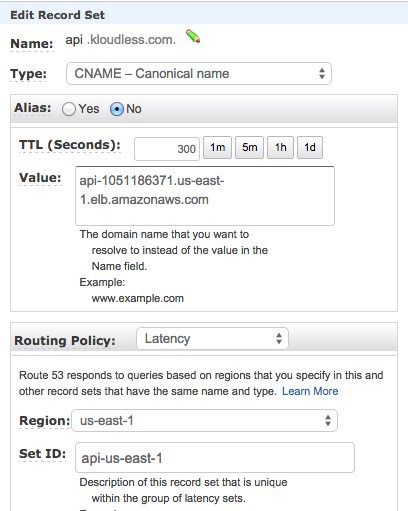Expand the Region us-east-1 dropdown
Image resolution: width=408 pixels, height=511 pixels.
204,421
